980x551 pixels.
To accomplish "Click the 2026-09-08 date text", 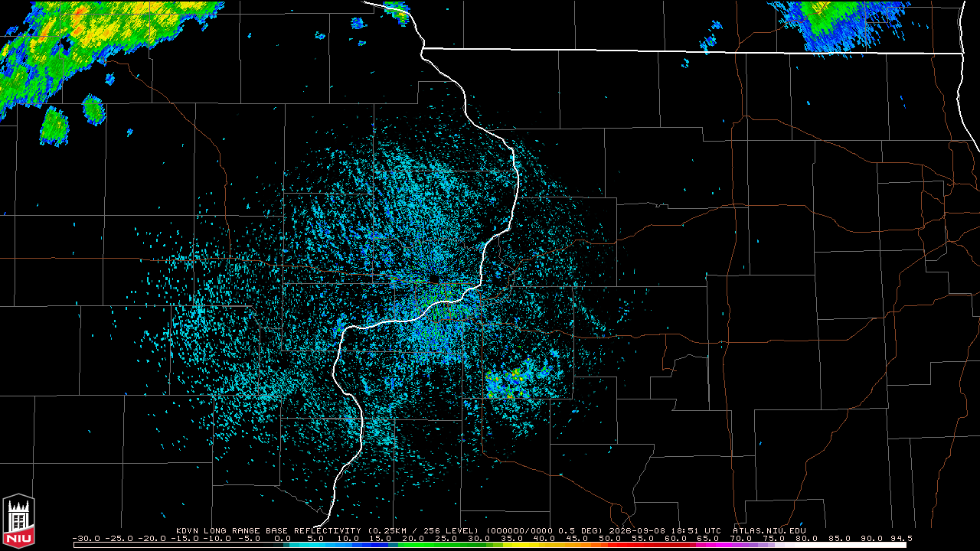I will click(x=637, y=530).
